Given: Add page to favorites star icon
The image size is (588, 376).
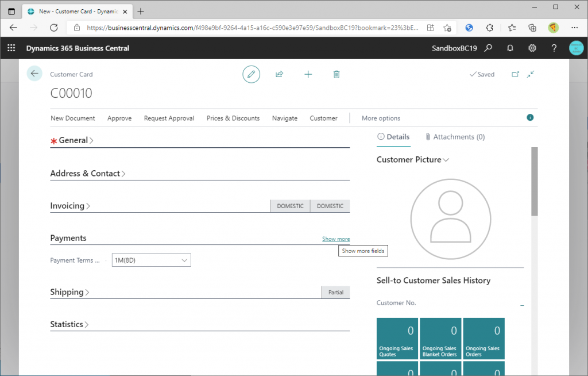Looking at the screenshot, I should point(447,28).
